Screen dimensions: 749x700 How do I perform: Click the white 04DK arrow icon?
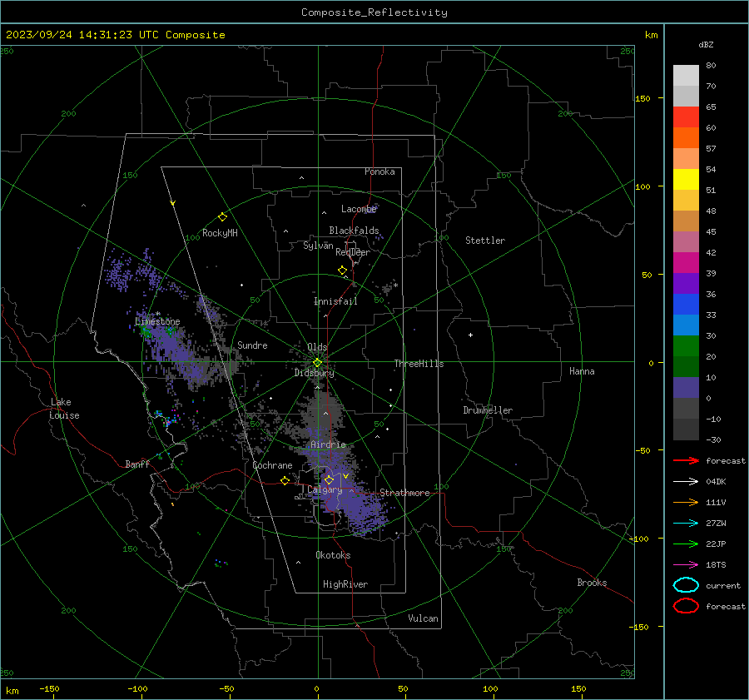(686, 481)
